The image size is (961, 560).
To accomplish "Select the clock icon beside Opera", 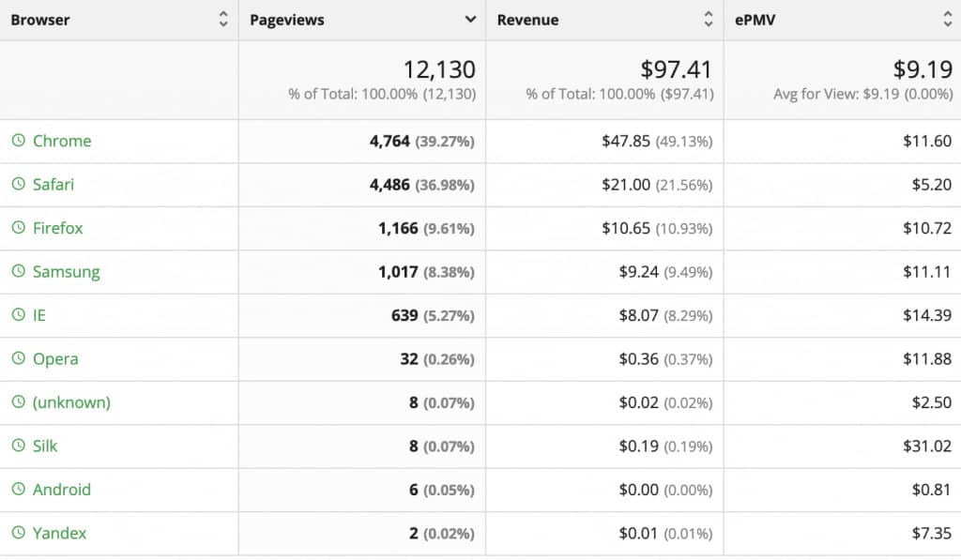I will point(21,358).
